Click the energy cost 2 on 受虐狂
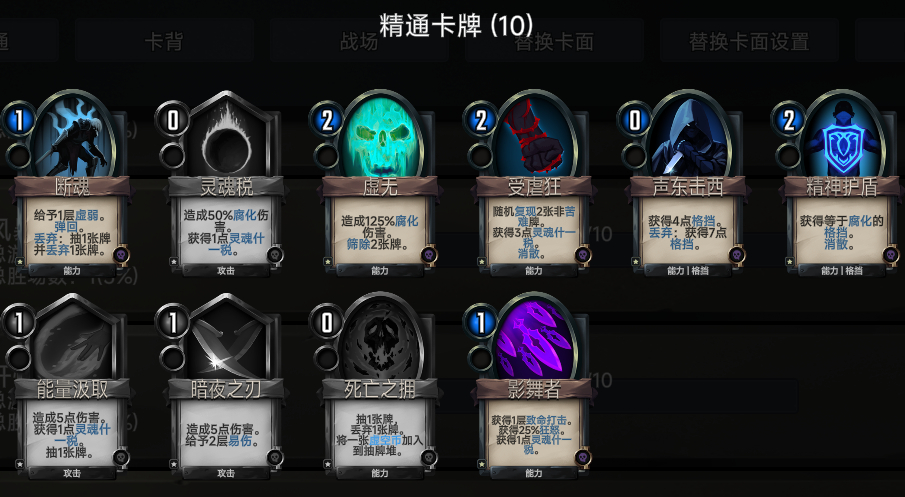Screen dimensions: 905x497 pyautogui.click(x=481, y=120)
